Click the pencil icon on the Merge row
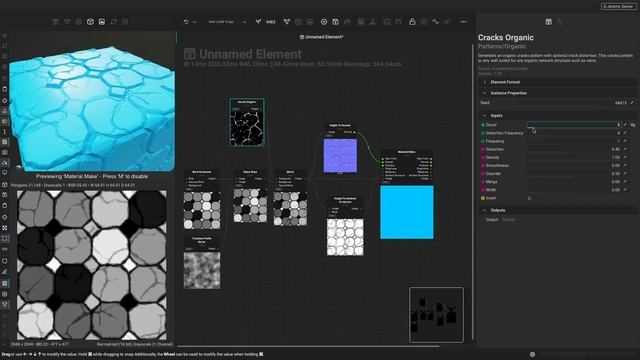This screenshot has height=360, width=640. [x=625, y=182]
